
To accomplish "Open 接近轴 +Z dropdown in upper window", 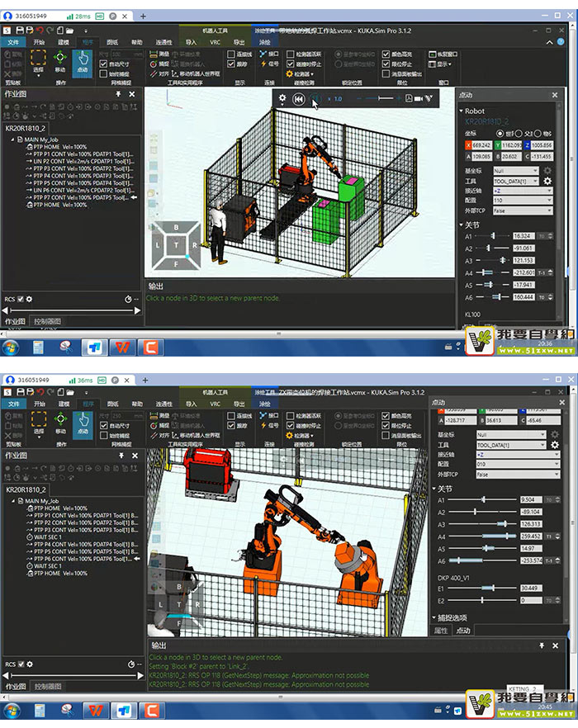I will coord(523,191).
